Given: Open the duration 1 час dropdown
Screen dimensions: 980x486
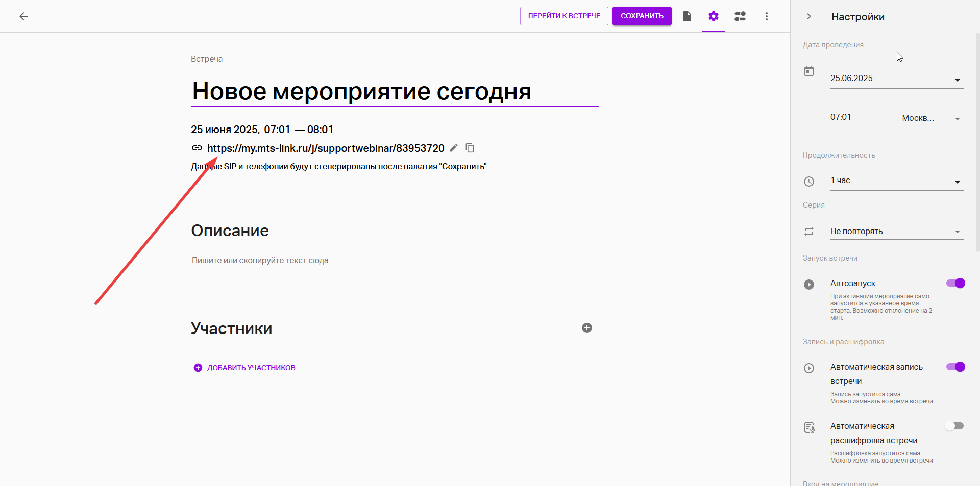Looking at the screenshot, I should (896, 181).
